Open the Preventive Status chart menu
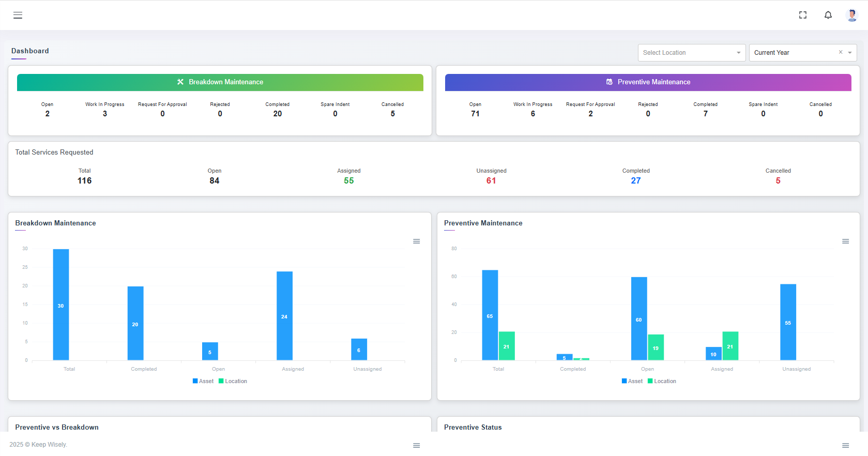868x456 pixels. (x=846, y=446)
